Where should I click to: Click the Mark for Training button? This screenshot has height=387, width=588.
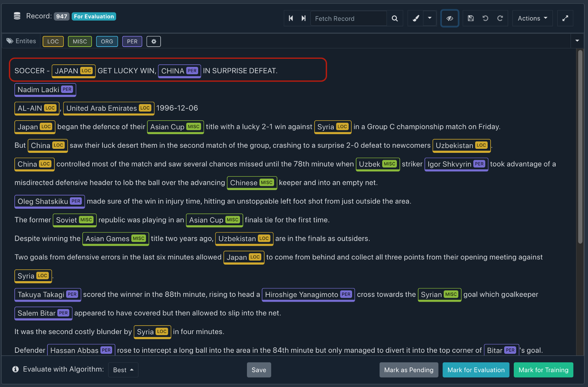pyautogui.click(x=543, y=370)
